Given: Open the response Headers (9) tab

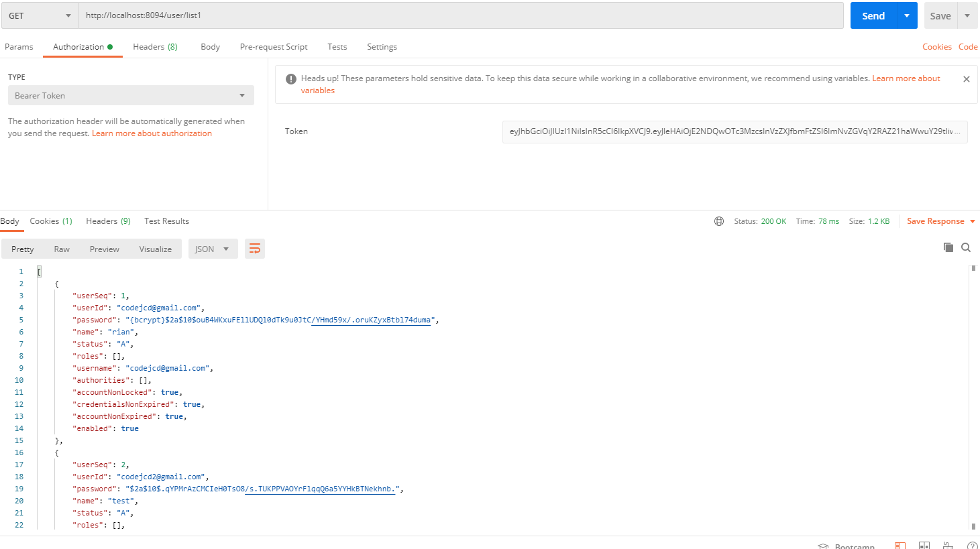Looking at the screenshot, I should coord(108,221).
